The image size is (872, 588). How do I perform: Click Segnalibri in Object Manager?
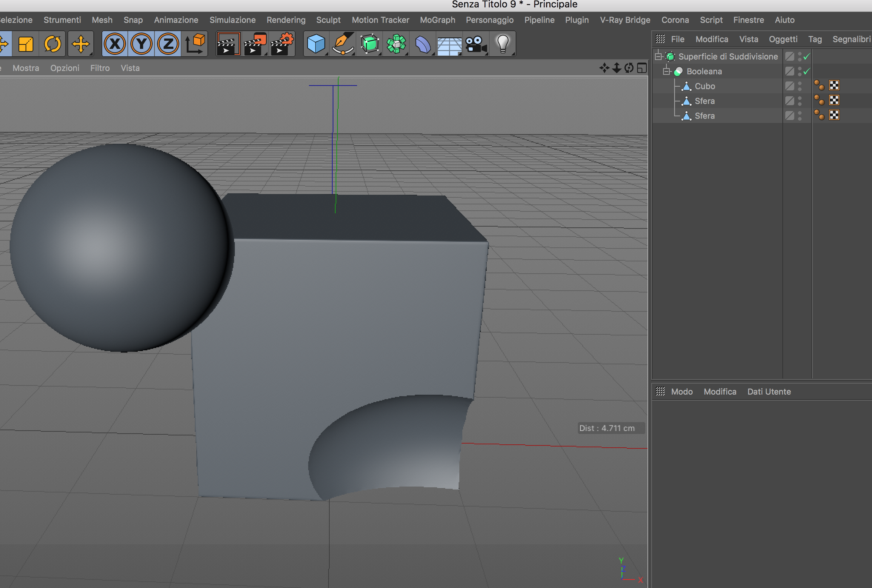pyautogui.click(x=851, y=39)
